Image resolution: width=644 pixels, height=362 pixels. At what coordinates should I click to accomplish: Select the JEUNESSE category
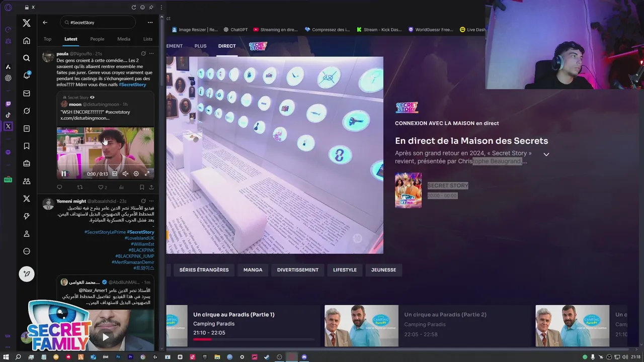click(383, 270)
